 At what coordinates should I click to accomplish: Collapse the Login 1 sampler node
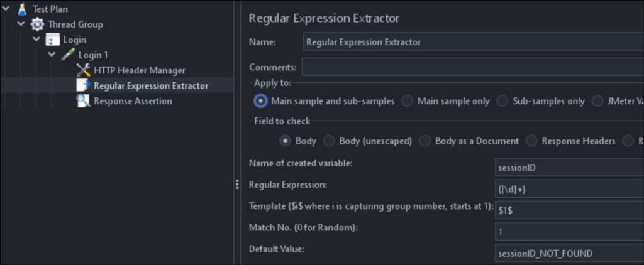point(52,55)
